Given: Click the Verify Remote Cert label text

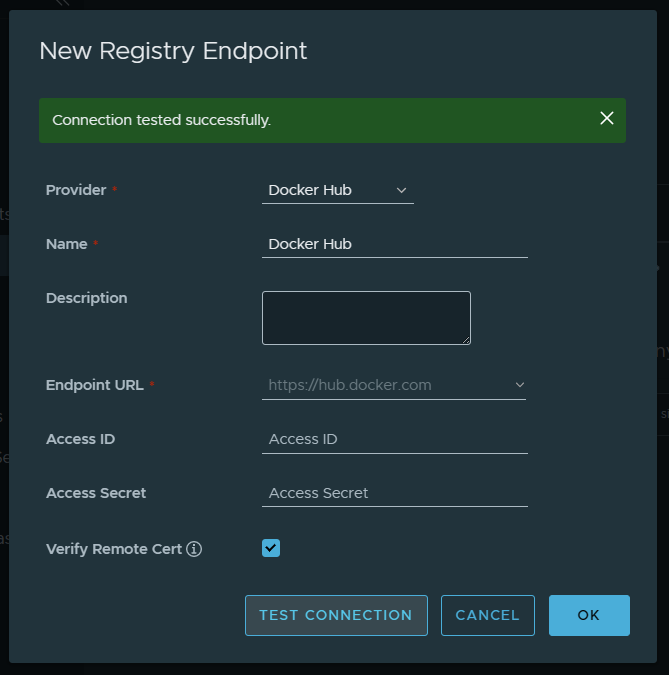Looking at the screenshot, I should (114, 549).
